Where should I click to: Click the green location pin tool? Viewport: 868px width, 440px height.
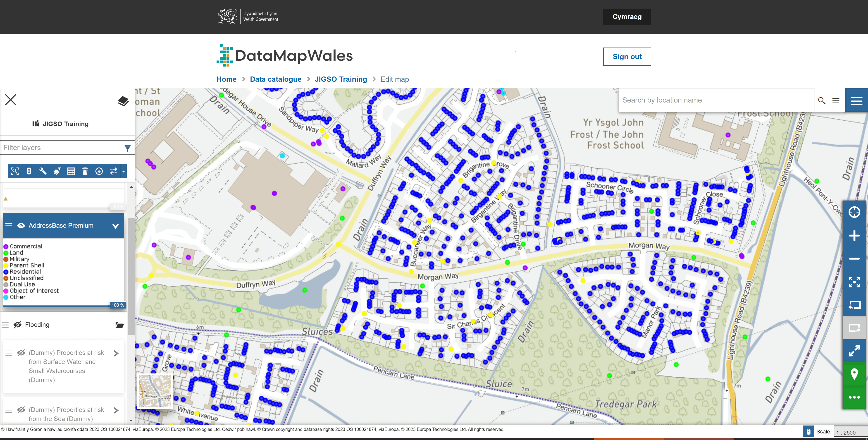[x=854, y=374]
